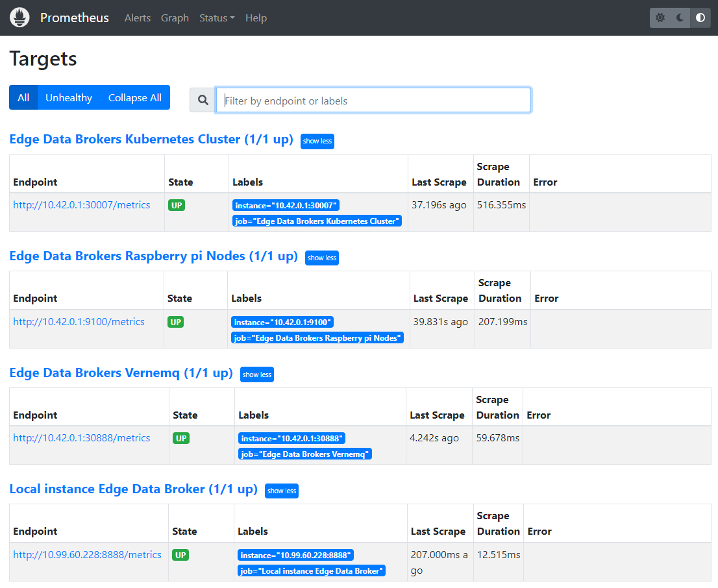Open http://10.42.0.1:9100/metrics endpoint
This screenshot has height=588, width=718.
(x=79, y=321)
